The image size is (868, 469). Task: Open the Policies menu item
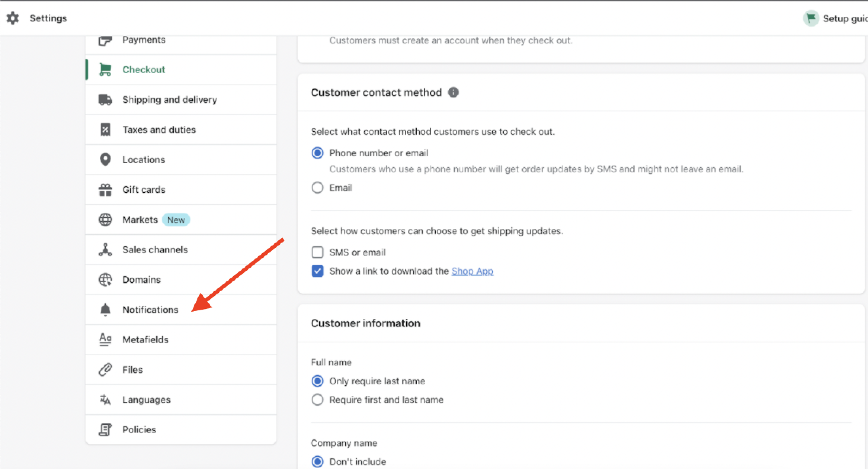point(139,430)
